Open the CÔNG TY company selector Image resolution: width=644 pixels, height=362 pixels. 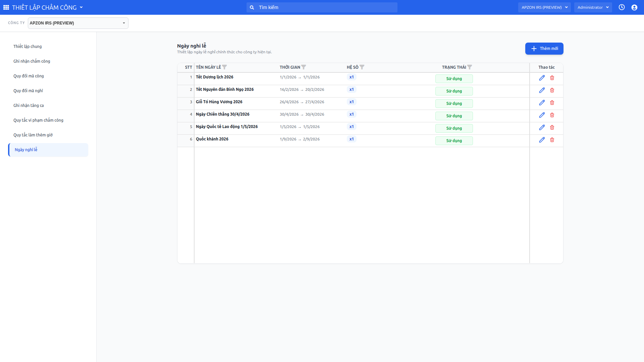click(78, 23)
